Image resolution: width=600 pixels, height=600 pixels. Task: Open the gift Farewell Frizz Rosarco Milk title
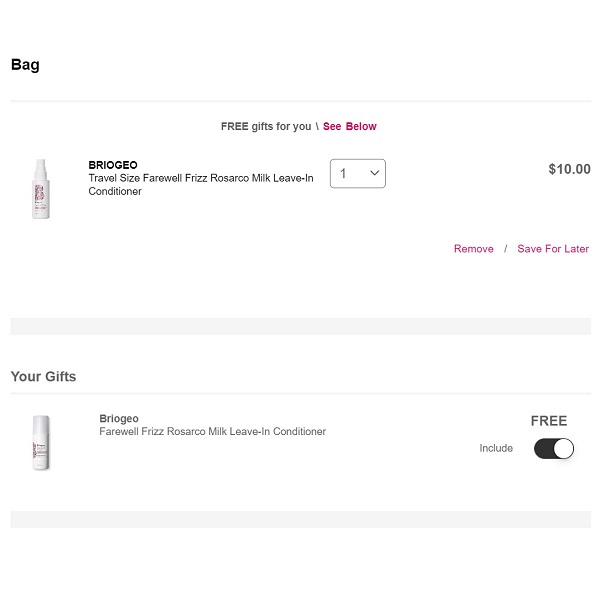tap(212, 432)
